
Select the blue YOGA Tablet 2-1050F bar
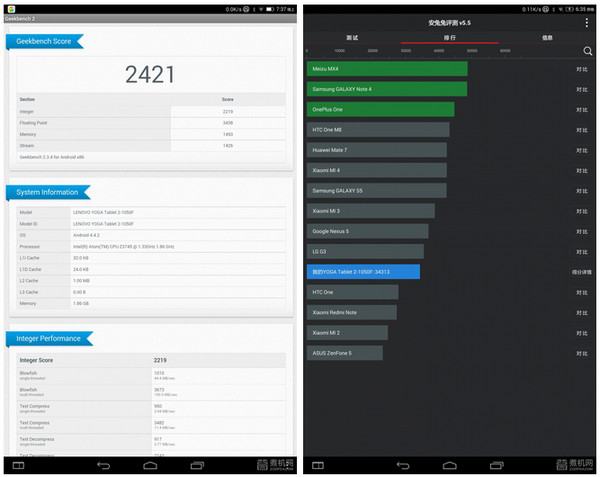coord(363,272)
